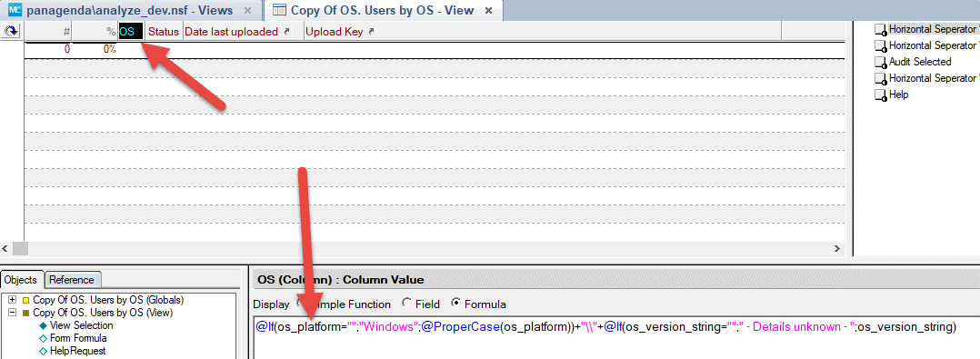Activate the Copy Of OS. Users by OS - View tab

point(383,11)
